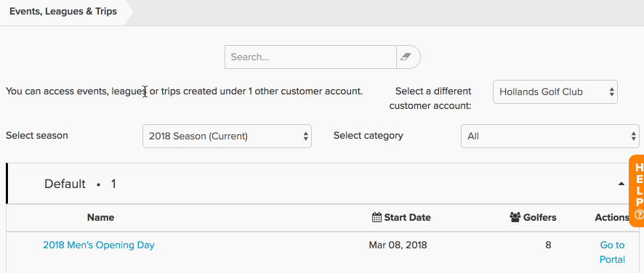Sort by the Start Date column header
Image resolution: width=644 pixels, height=273 pixels.
401,217
